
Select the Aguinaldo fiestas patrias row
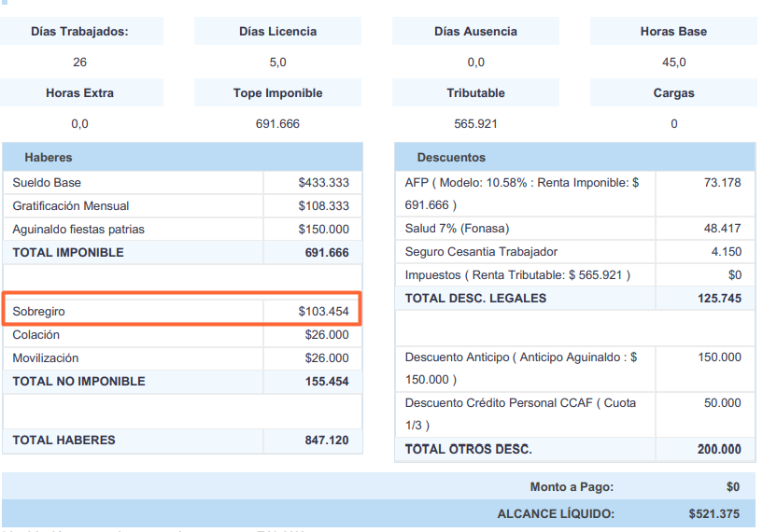pyautogui.click(x=182, y=229)
